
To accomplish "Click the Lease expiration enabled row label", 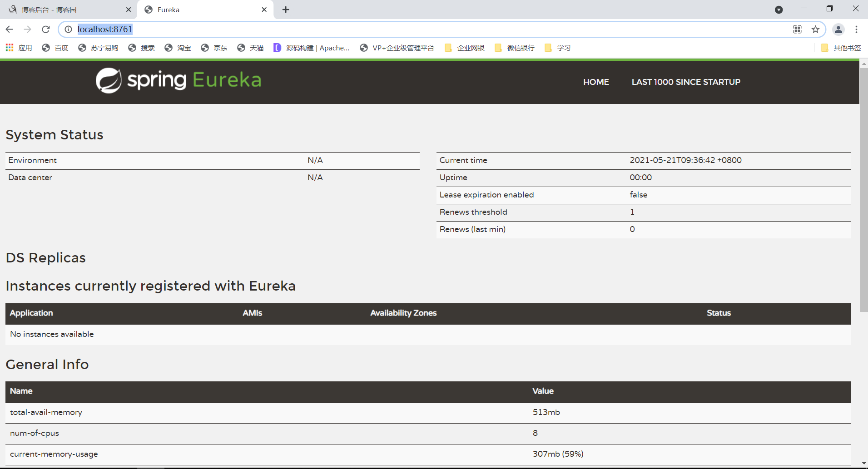I will click(486, 195).
